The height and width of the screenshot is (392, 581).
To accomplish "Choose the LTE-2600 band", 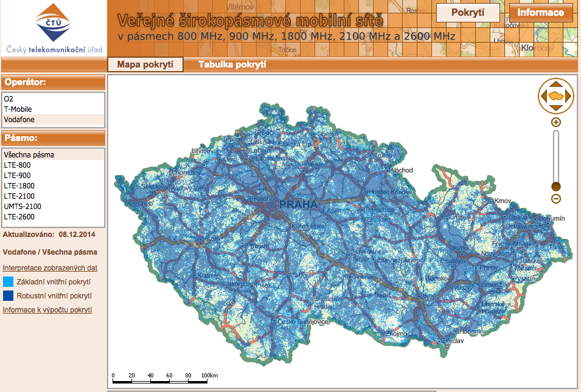I will point(54,217).
